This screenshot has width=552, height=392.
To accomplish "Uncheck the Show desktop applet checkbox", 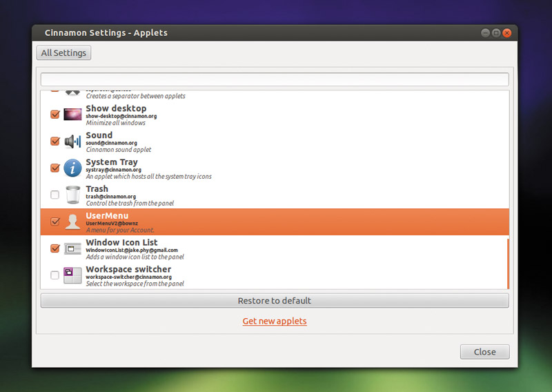I will pos(55,114).
